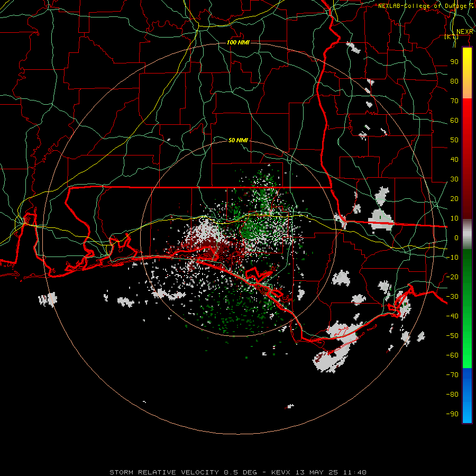Click "STORM RELATIVE VELOCITY" in the caption

coord(164,472)
